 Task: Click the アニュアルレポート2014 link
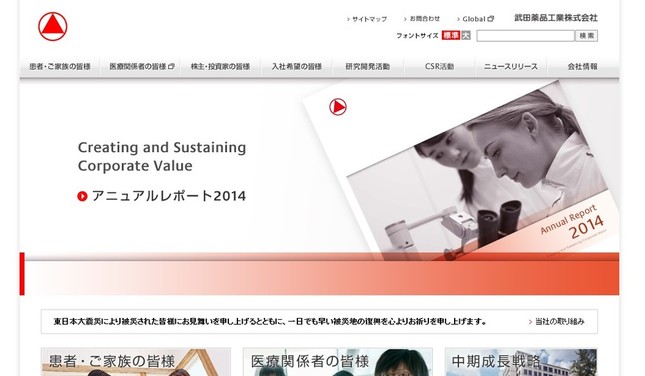coord(169,196)
